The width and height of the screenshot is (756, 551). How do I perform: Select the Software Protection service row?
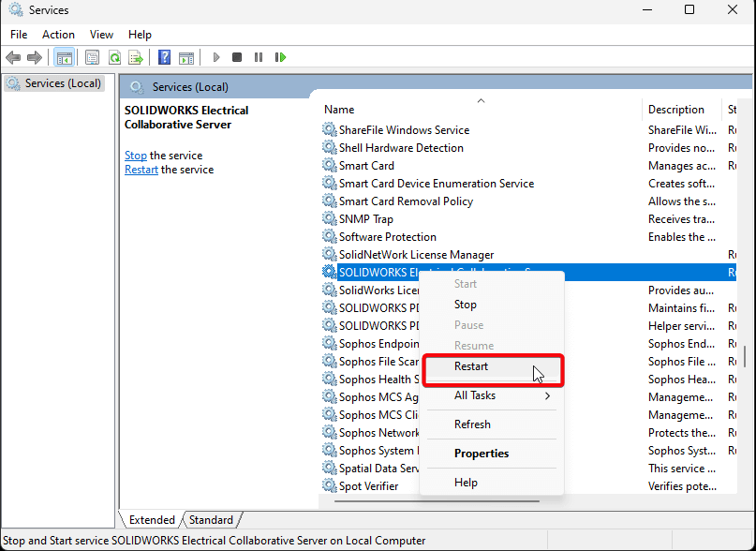pyautogui.click(x=527, y=237)
